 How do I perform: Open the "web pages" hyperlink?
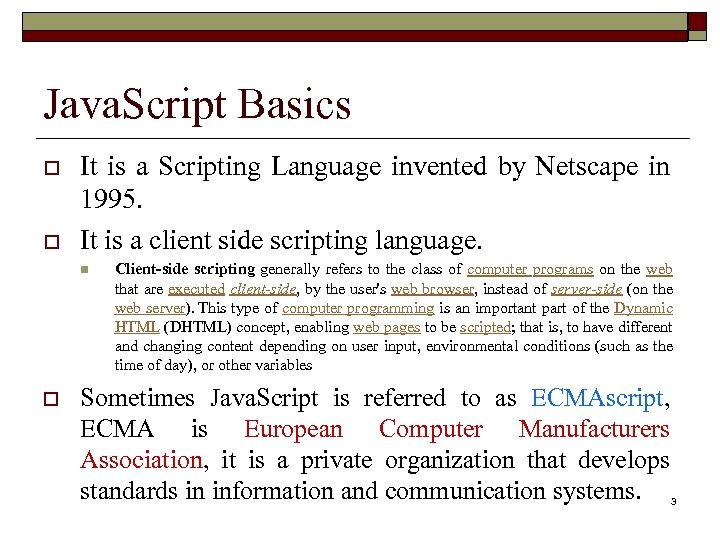click(x=387, y=327)
